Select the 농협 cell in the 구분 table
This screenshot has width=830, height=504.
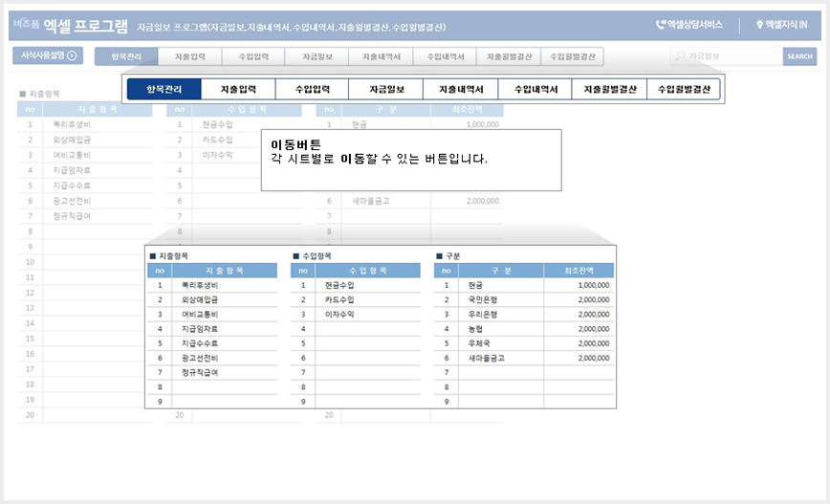pyautogui.click(x=501, y=329)
